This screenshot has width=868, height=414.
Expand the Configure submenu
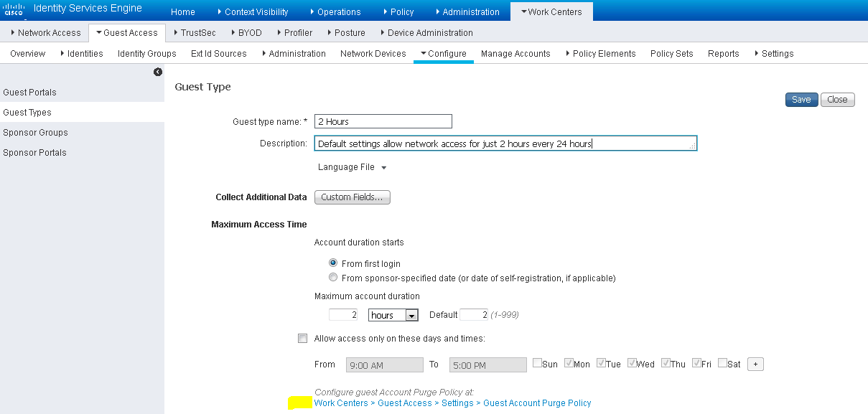coord(444,54)
